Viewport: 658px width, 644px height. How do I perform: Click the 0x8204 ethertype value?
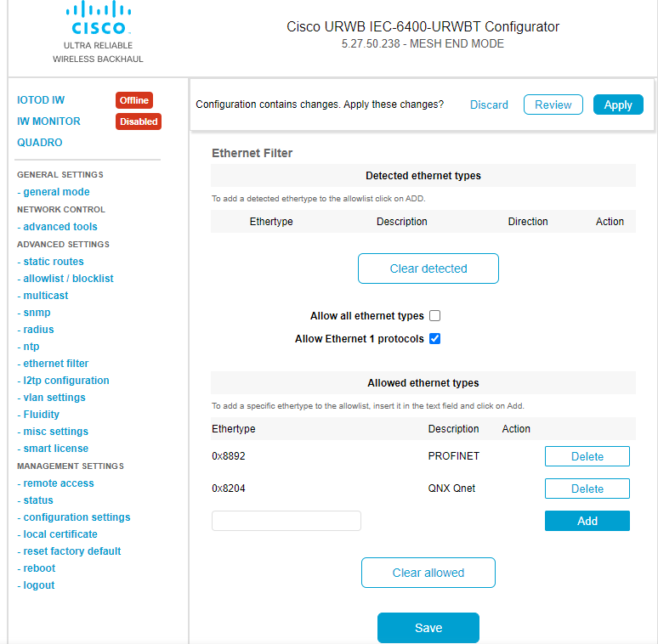229,489
